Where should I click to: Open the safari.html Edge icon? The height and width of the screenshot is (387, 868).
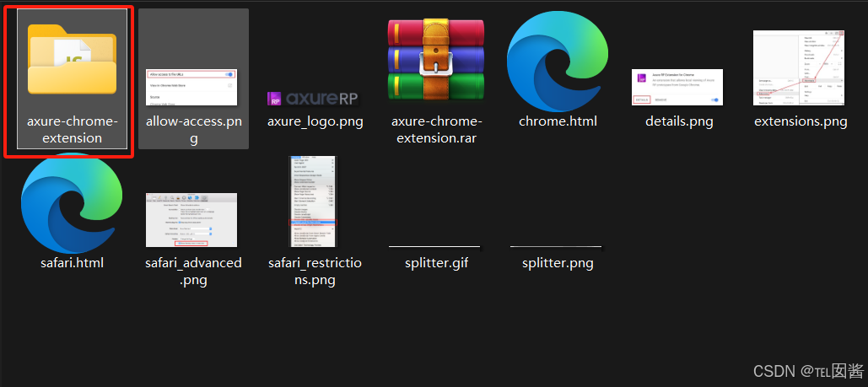(72, 202)
